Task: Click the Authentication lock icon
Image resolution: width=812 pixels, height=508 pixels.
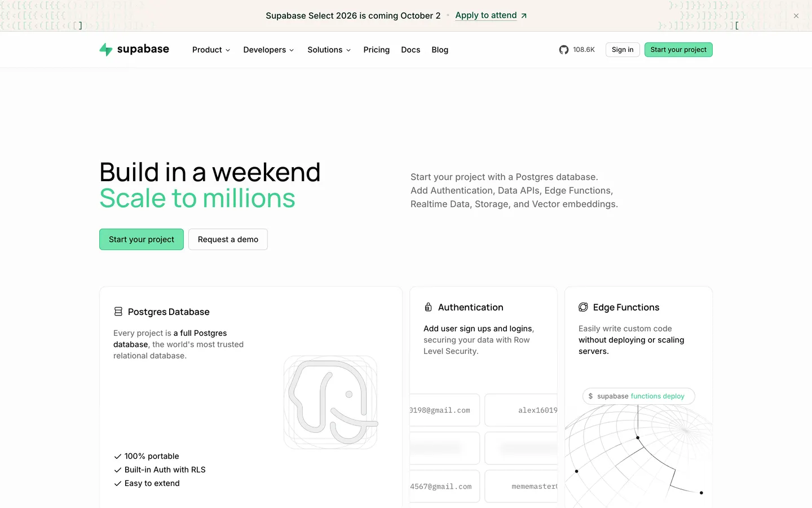Action: tap(428, 307)
